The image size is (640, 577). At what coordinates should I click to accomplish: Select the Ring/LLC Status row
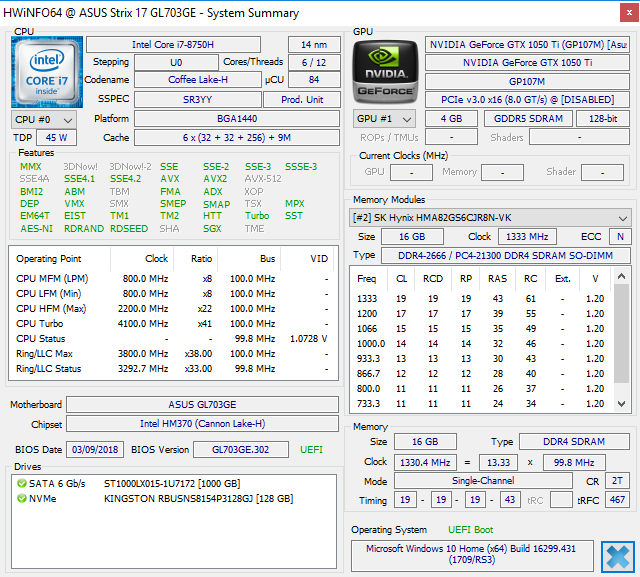click(x=173, y=368)
